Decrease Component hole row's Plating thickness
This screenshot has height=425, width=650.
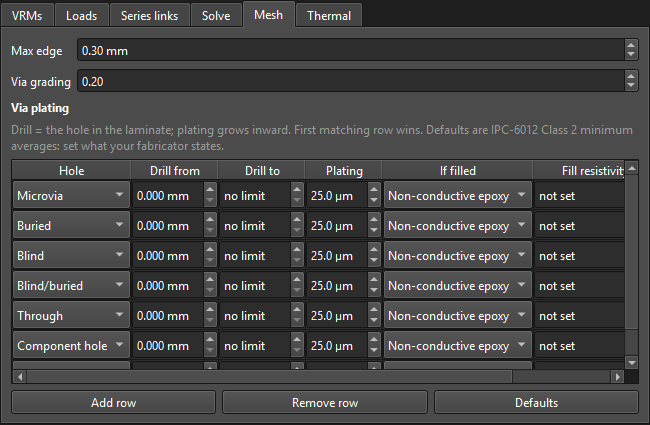pos(374,351)
